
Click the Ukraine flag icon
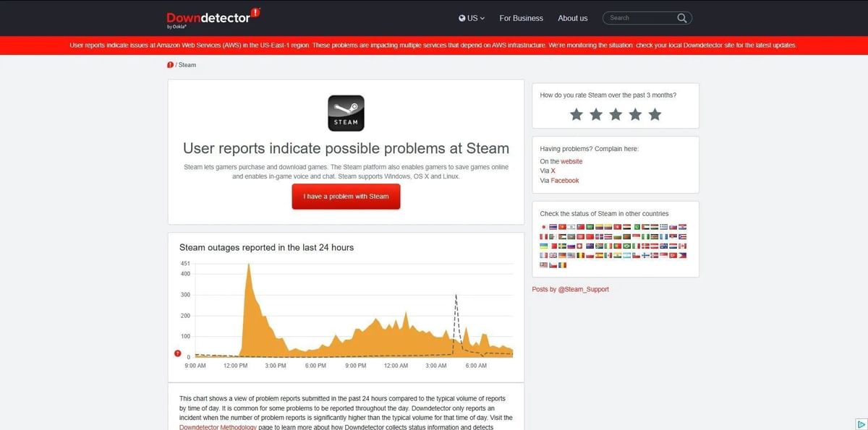pos(542,246)
